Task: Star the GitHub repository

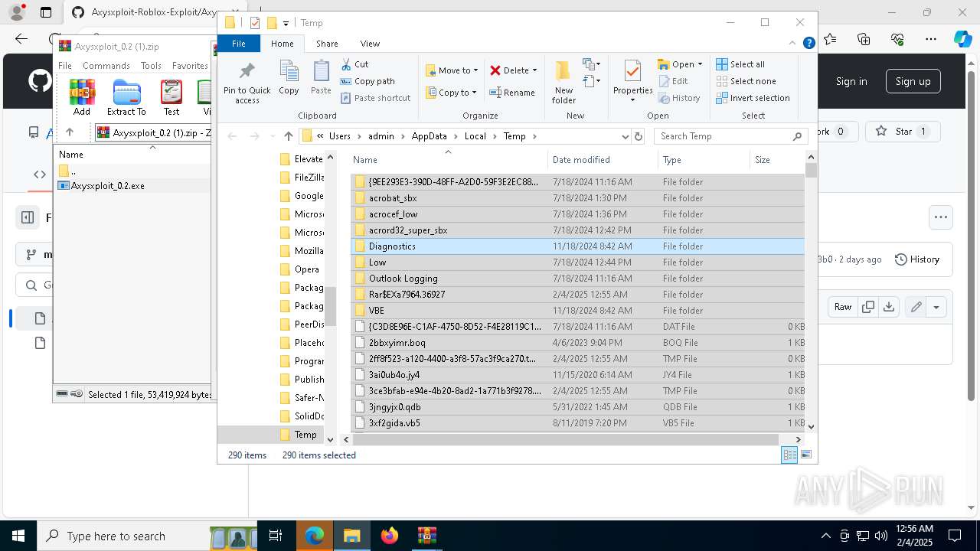Action: (903, 132)
